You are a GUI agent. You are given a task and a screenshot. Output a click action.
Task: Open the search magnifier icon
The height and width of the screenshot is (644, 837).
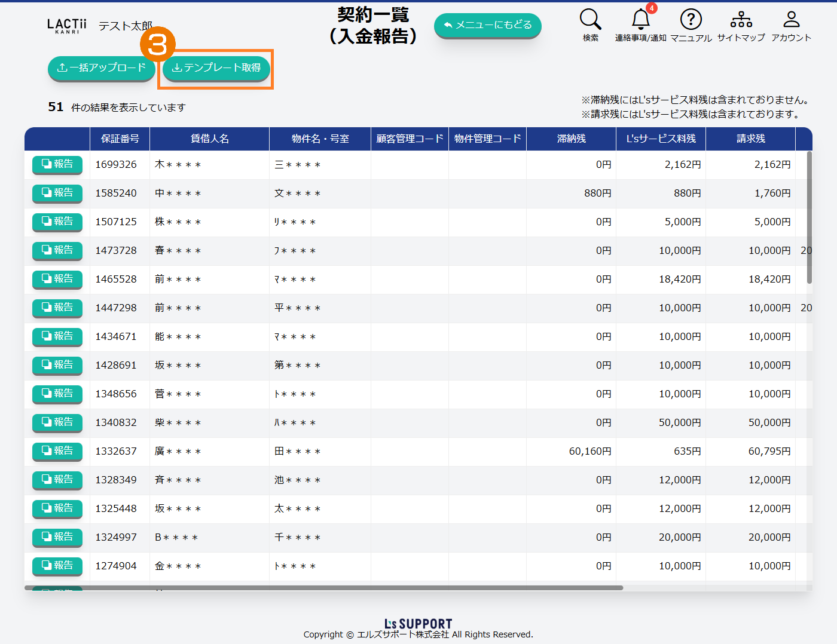(590, 20)
